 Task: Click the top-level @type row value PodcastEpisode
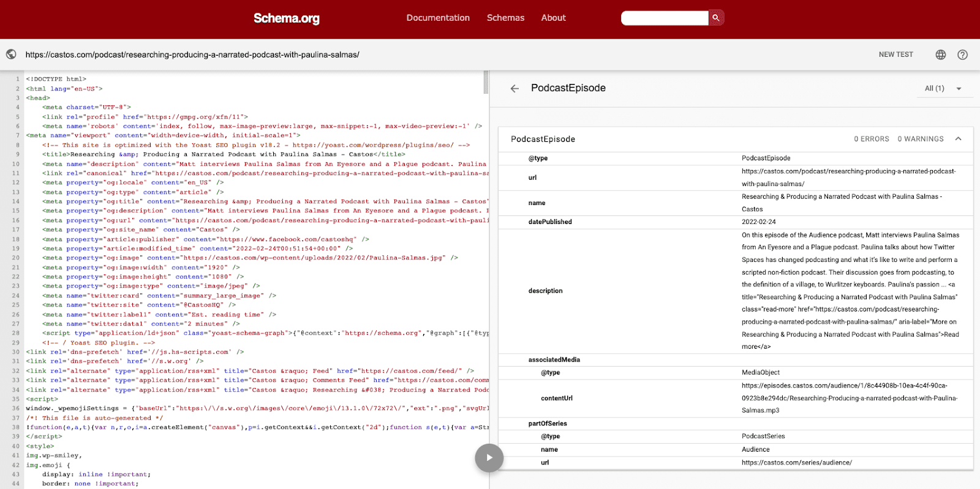766,158
